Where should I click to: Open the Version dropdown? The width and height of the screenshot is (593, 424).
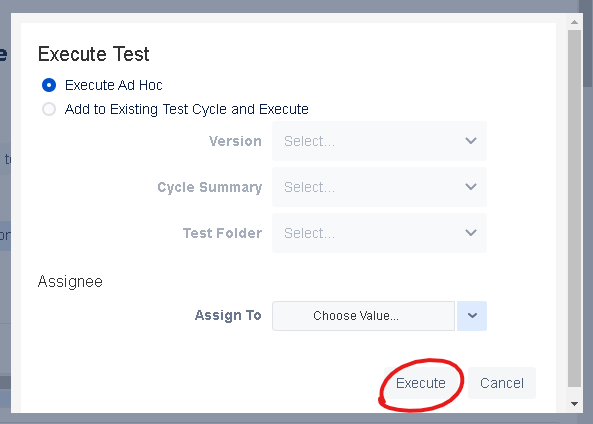click(379, 141)
